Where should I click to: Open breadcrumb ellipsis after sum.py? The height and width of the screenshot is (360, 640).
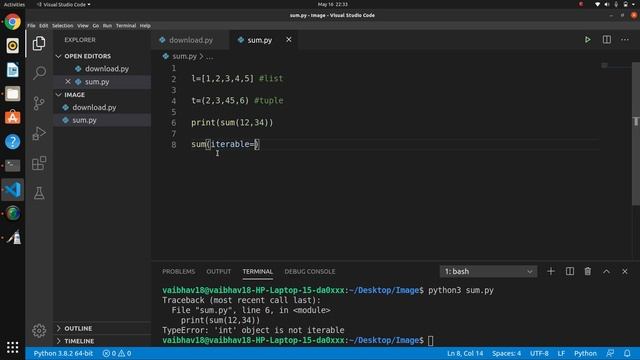209,56
